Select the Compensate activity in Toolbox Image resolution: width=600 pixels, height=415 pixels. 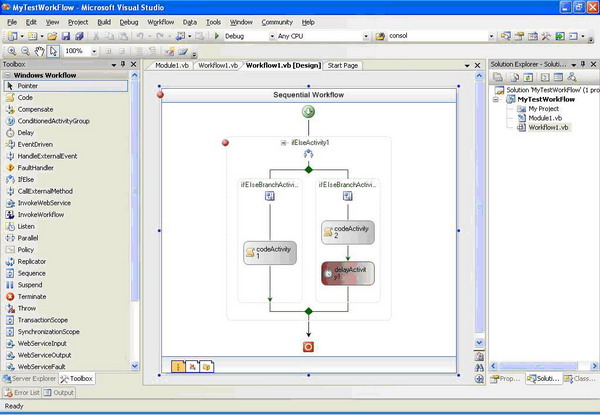[35, 109]
